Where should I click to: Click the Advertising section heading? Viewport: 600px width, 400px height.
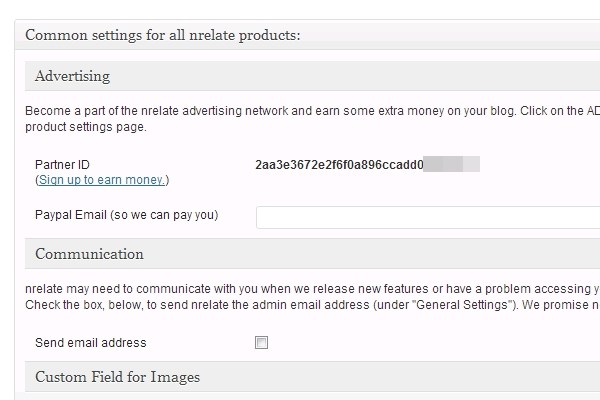[72, 76]
